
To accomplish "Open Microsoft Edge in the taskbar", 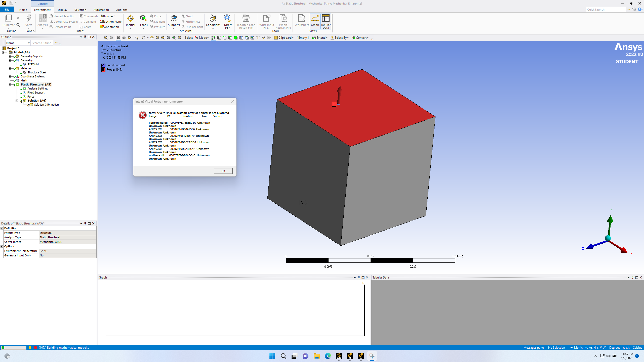I will point(328,356).
